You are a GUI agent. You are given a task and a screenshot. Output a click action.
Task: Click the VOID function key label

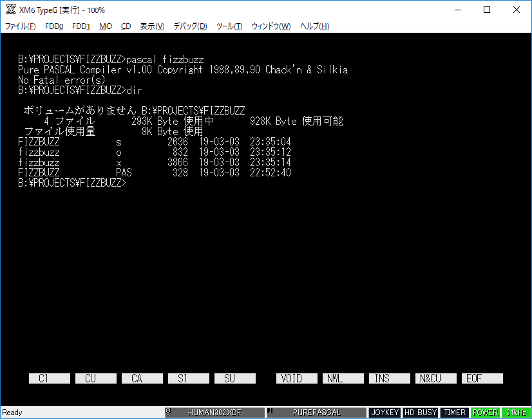point(297,378)
